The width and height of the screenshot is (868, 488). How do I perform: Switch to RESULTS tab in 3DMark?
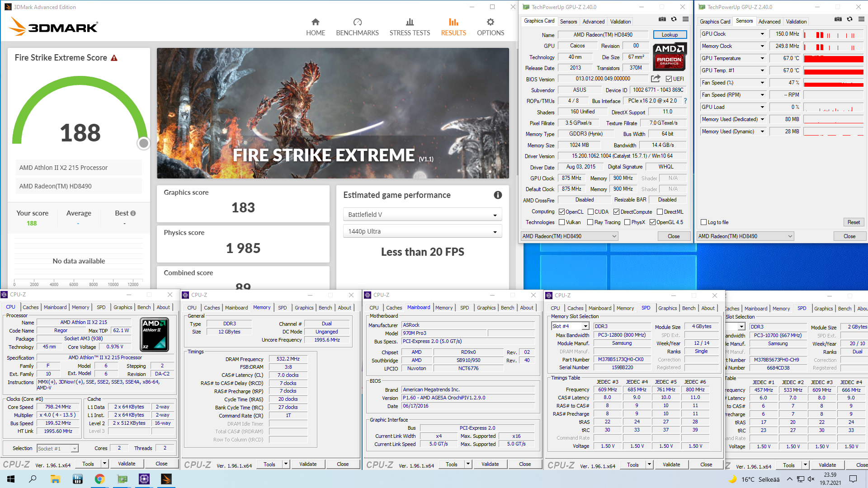pos(453,27)
